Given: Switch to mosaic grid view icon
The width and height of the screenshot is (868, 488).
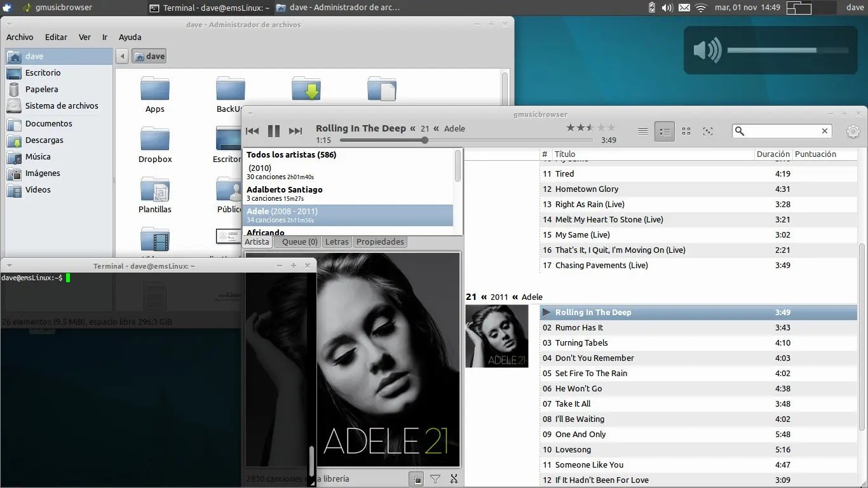Looking at the screenshot, I should 686,132.
